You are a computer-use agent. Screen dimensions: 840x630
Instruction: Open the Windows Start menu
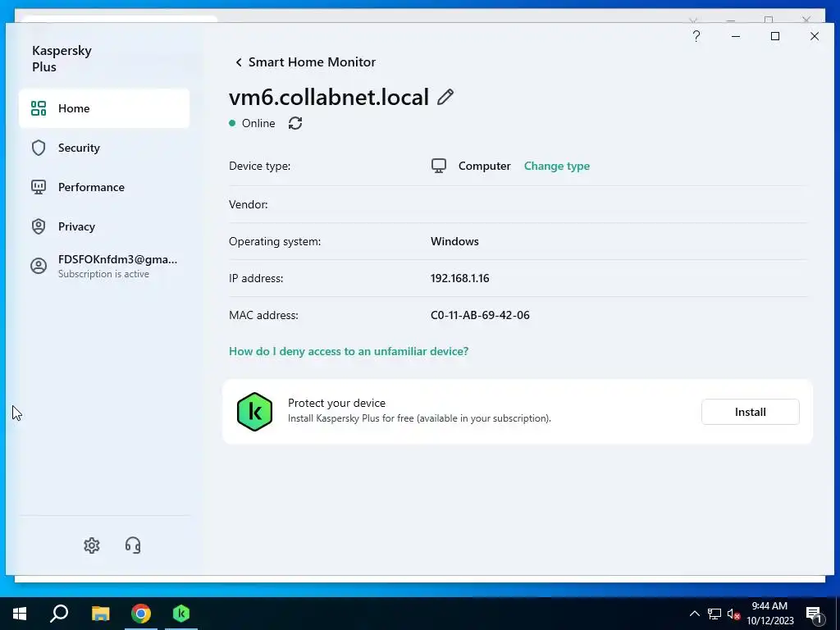pyautogui.click(x=20, y=614)
